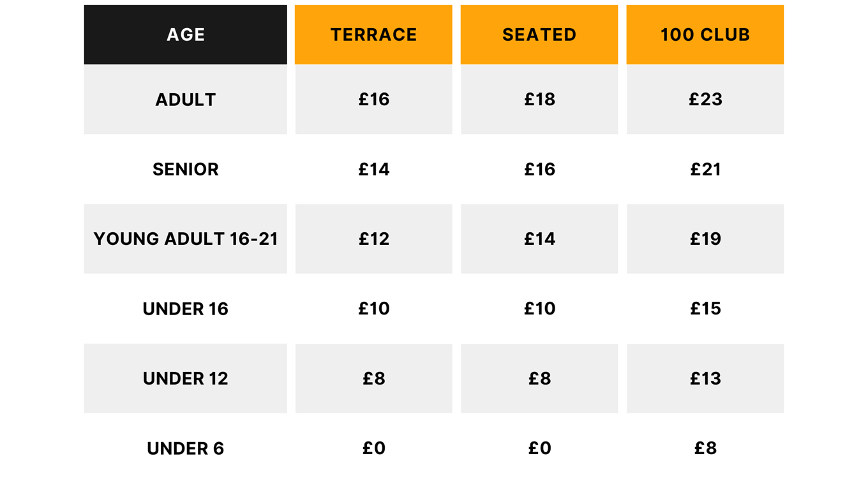Click the SEATED column header

tap(539, 34)
